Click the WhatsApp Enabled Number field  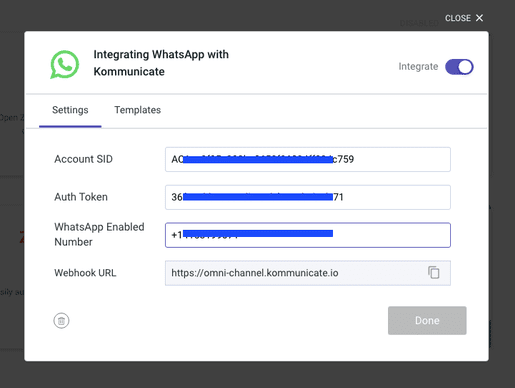coord(308,235)
